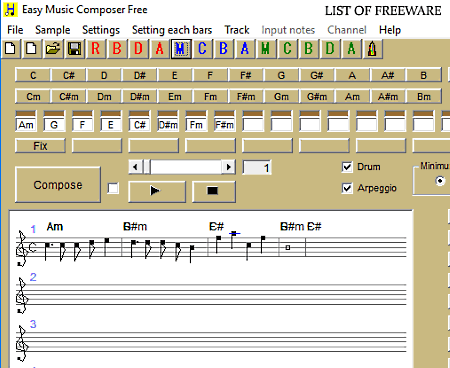Insert the Dm chord button
This screenshot has height=368, width=450.
(x=104, y=97)
